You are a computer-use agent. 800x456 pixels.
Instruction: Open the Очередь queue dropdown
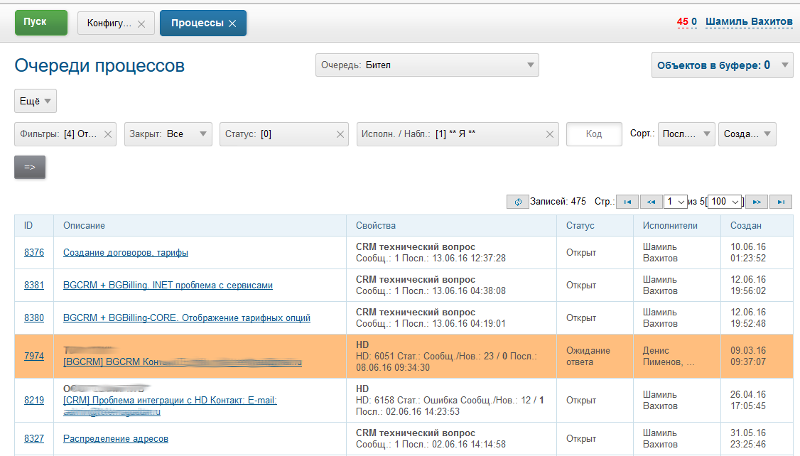[x=427, y=65]
